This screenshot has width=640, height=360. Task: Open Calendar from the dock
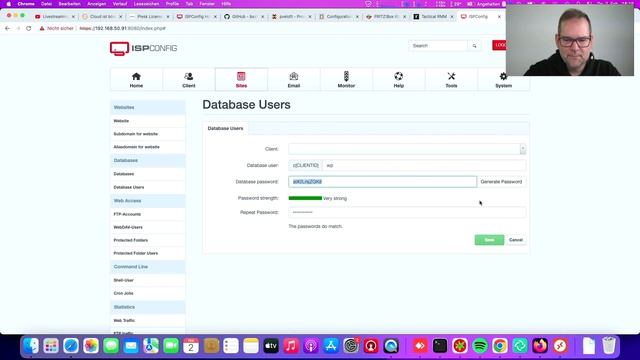(x=191, y=346)
